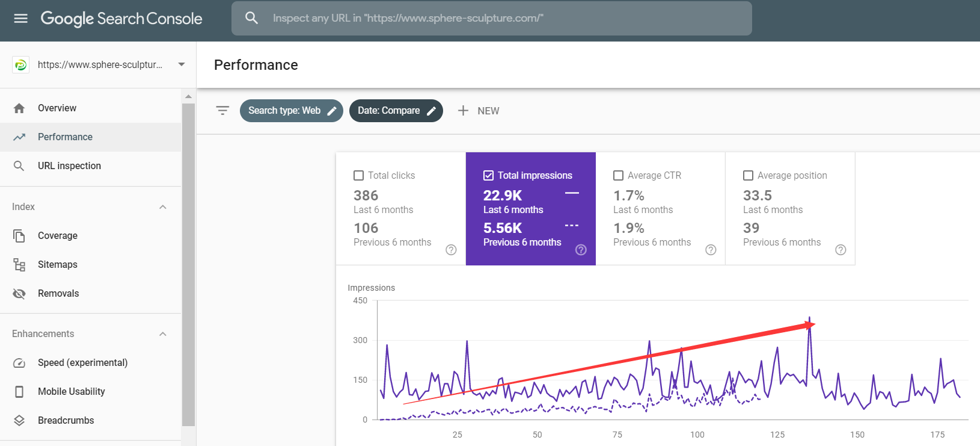The height and width of the screenshot is (446, 980).
Task: Select the Total clicks metric card
Action: 401,209
